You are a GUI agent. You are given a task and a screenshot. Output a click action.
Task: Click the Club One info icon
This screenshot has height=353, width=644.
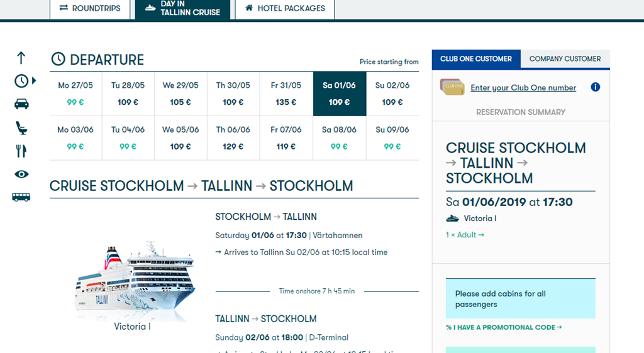(595, 87)
